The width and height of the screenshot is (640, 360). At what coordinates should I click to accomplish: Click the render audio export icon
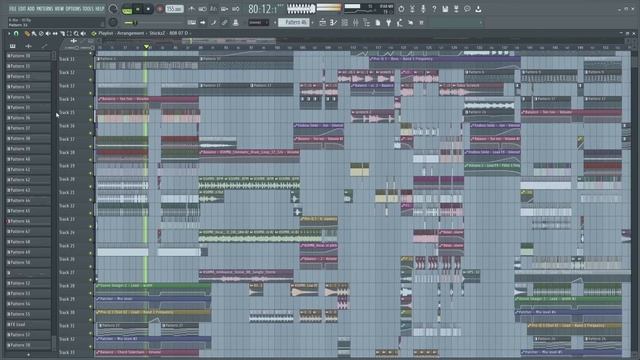[456, 9]
